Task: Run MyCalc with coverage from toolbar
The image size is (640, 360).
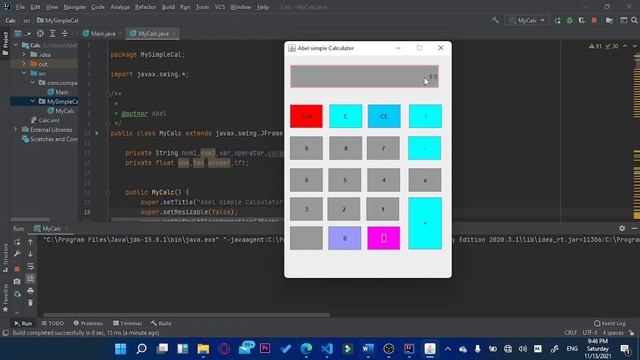Action: tap(582, 20)
